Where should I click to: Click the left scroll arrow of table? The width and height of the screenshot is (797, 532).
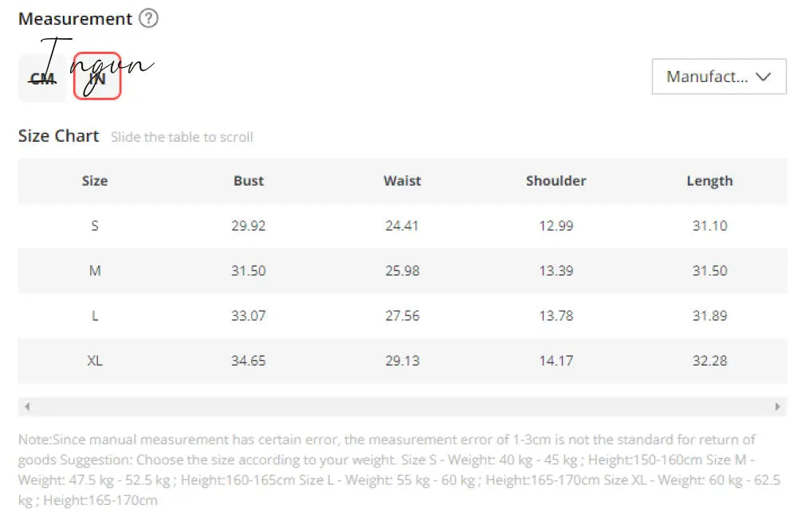point(27,406)
